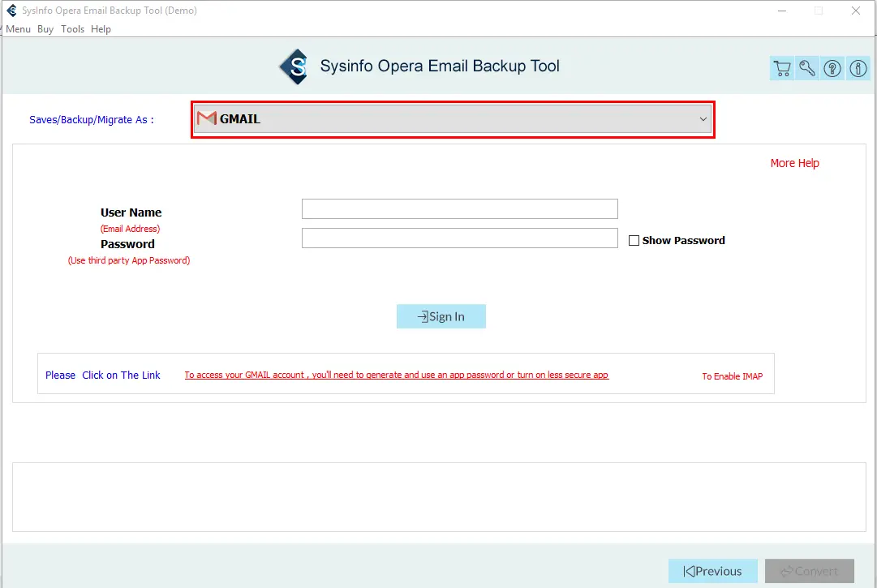The height and width of the screenshot is (588, 877).
Task: Open the More Help link
Action: pos(794,163)
